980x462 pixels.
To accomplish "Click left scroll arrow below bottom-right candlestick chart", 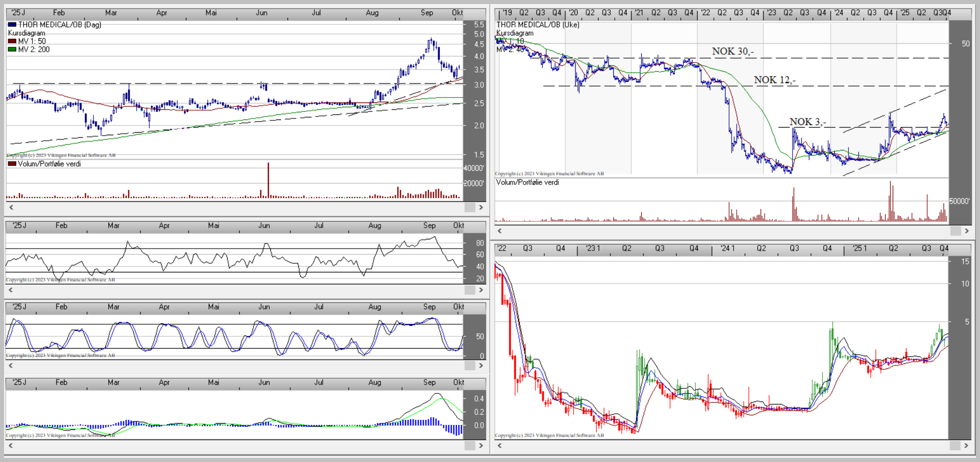I will 500,446.
